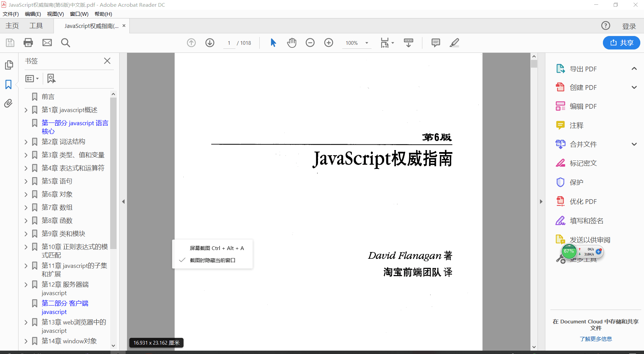Close the 书签 bookmarks panel
644x354 pixels.
pyautogui.click(x=107, y=61)
